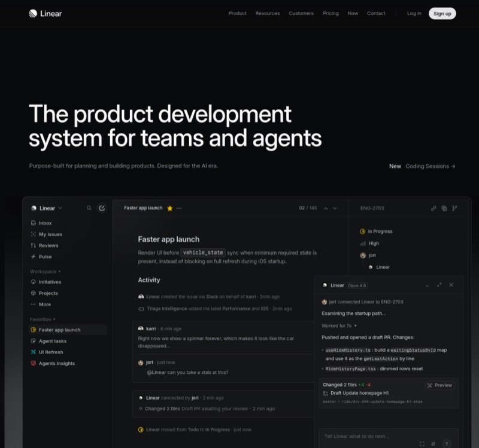Click the Faster app launch breadcrumb
Image resolution: width=479 pixels, height=448 pixels.
143,208
